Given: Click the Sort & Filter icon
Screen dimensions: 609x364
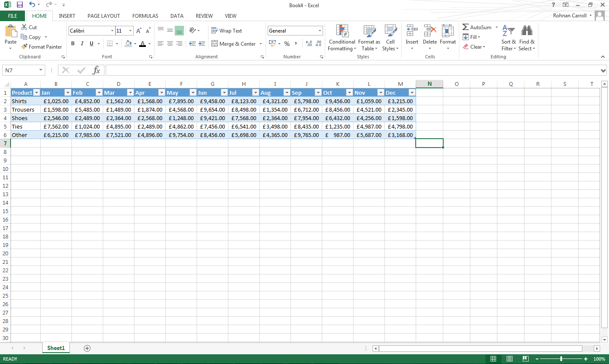Looking at the screenshot, I should point(508,31).
